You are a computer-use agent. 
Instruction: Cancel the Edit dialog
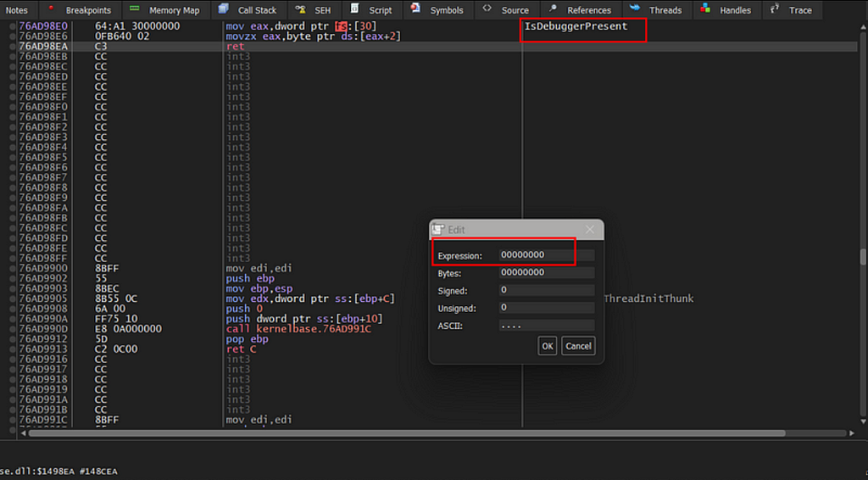[578, 346]
